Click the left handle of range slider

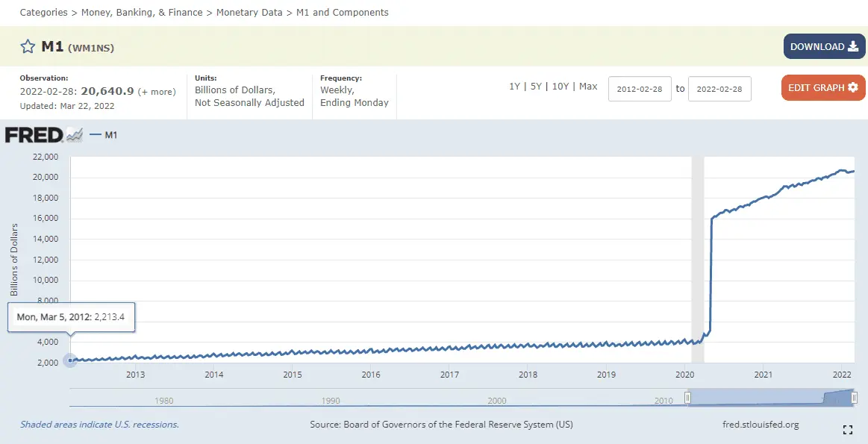pyautogui.click(x=688, y=398)
